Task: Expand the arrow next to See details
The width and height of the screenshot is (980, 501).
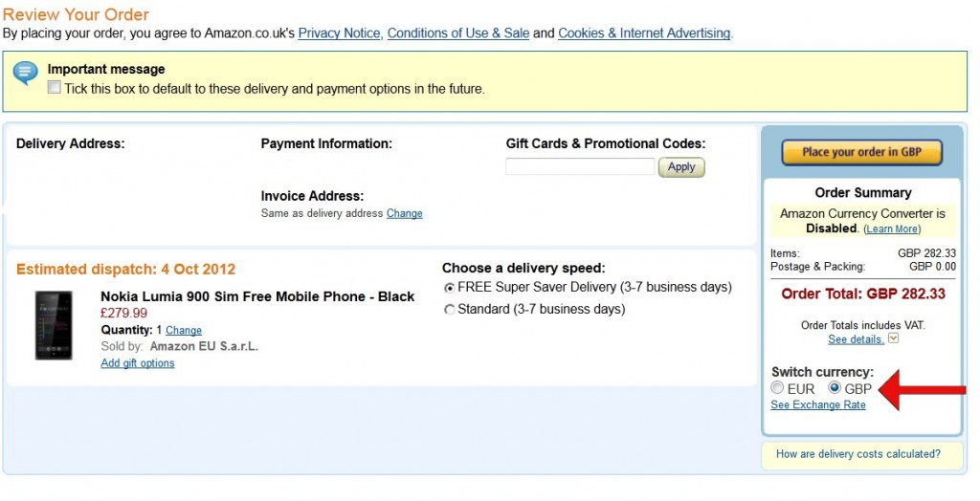Action: click(x=894, y=338)
